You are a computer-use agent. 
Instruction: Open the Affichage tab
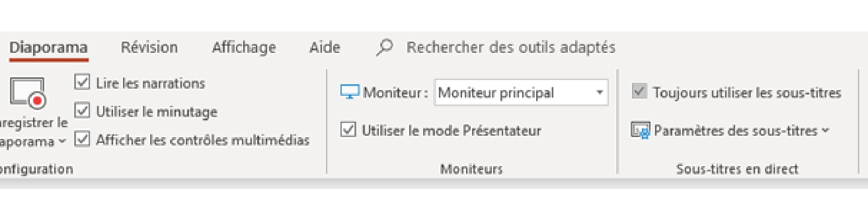244,47
